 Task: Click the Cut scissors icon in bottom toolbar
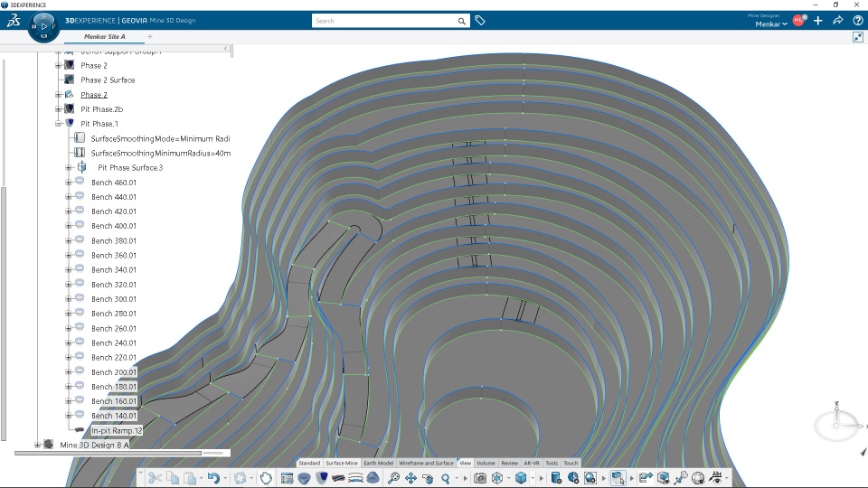click(155, 478)
